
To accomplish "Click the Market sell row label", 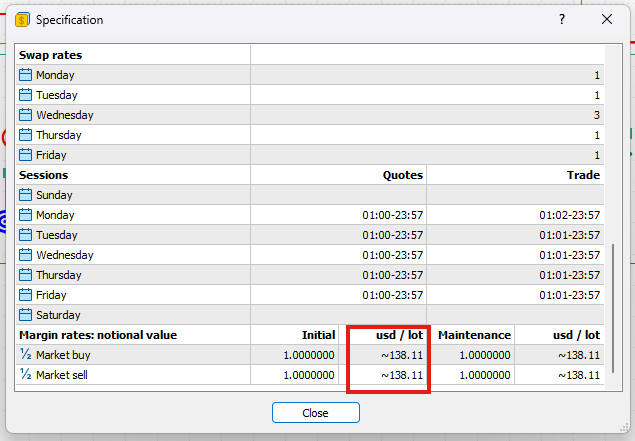I will 62,375.
